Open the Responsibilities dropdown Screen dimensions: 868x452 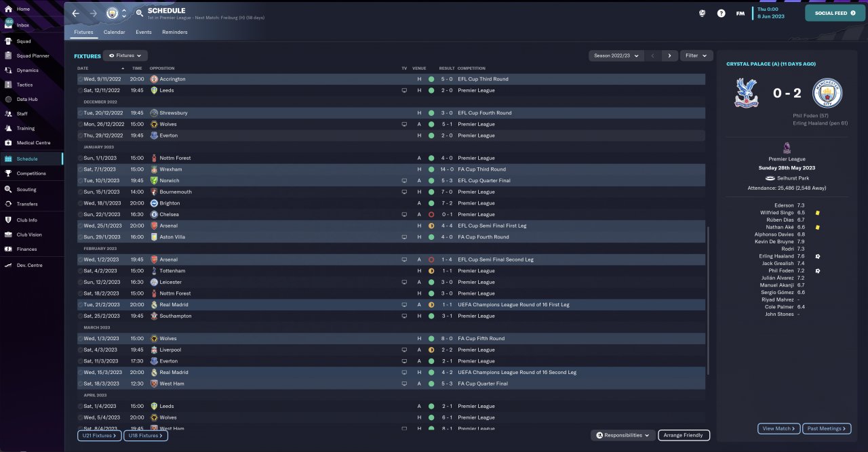(x=623, y=435)
